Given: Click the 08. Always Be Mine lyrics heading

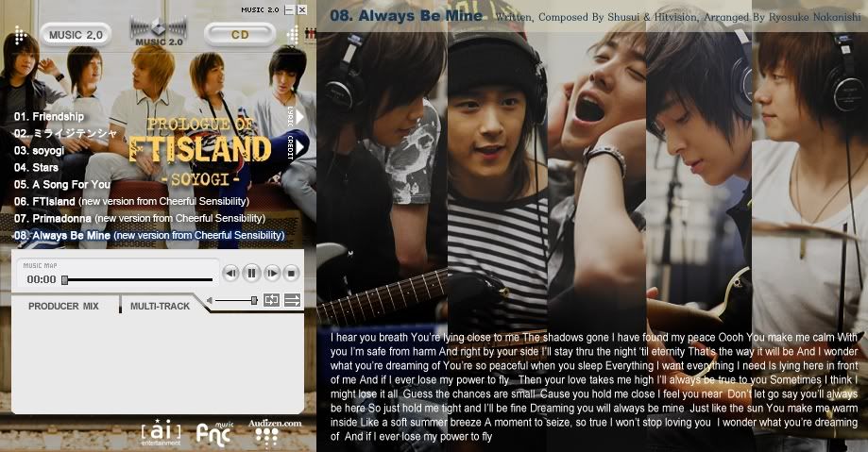Looking at the screenshot, I should [406, 15].
